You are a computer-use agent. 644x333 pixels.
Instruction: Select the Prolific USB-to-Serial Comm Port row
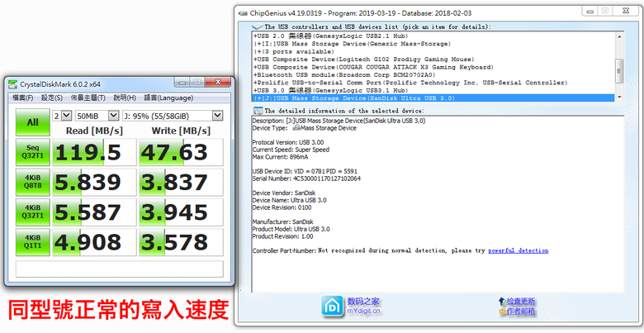pos(433,83)
